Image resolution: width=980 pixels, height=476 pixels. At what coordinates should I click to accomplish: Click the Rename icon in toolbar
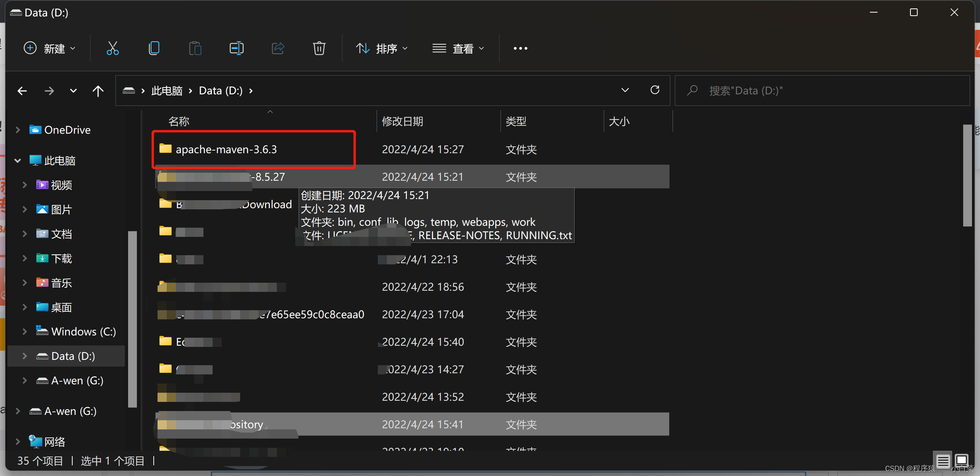click(236, 49)
